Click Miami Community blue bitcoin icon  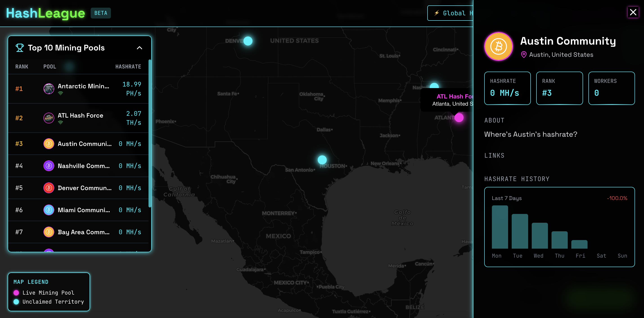tap(49, 210)
